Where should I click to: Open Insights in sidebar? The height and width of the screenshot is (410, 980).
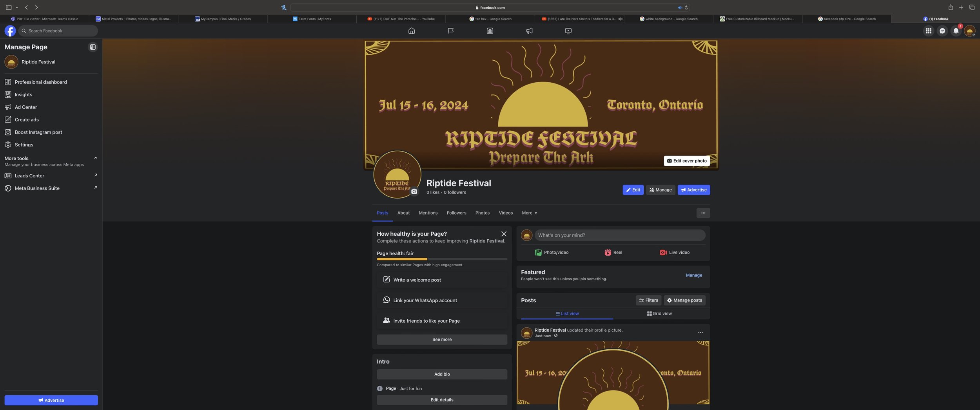[51, 94]
